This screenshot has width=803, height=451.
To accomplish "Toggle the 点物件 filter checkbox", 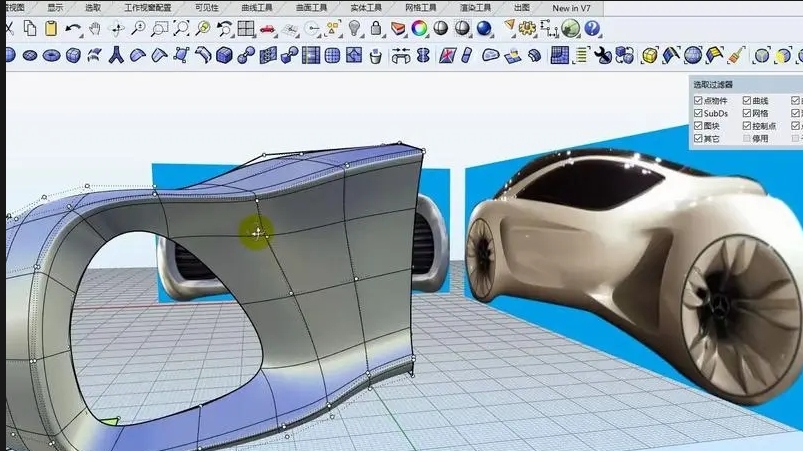I will (698, 100).
